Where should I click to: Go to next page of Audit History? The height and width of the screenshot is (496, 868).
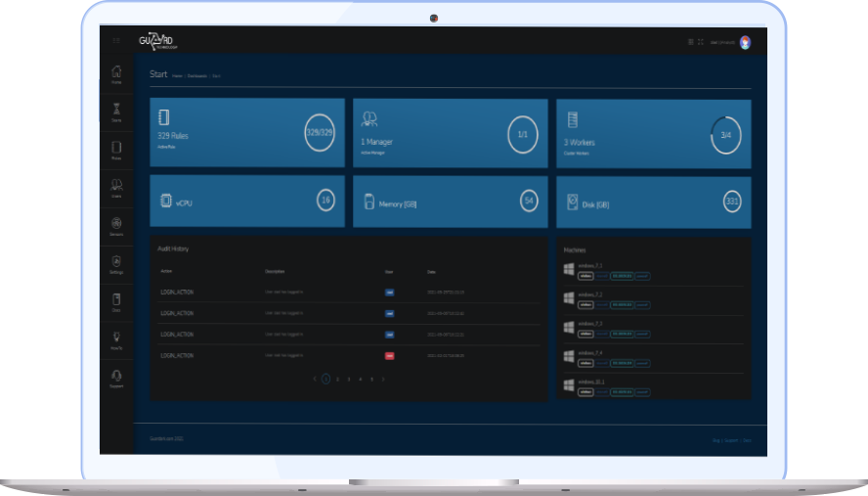point(383,379)
